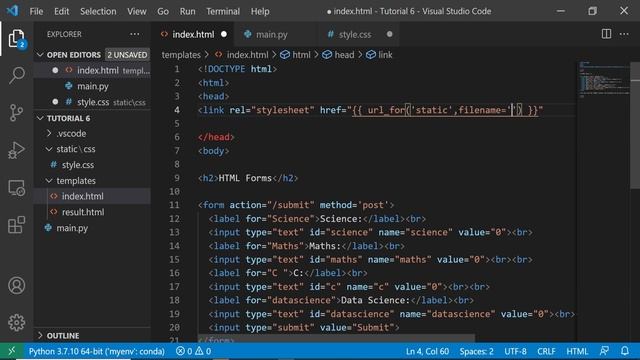Image resolution: width=640 pixels, height=360 pixels.
Task: Select main.py in Open Editors list
Action: (93, 87)
